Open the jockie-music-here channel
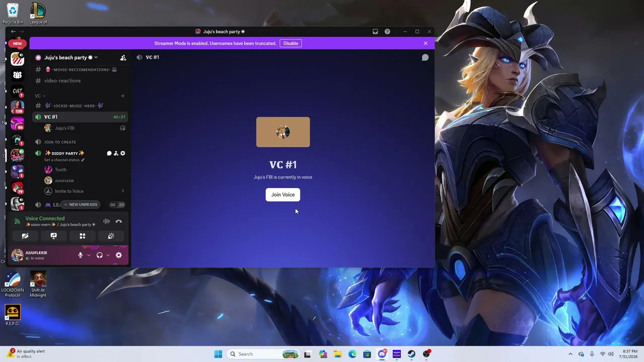The height and width of the screenshot is (362, 644). coord(80,106)
